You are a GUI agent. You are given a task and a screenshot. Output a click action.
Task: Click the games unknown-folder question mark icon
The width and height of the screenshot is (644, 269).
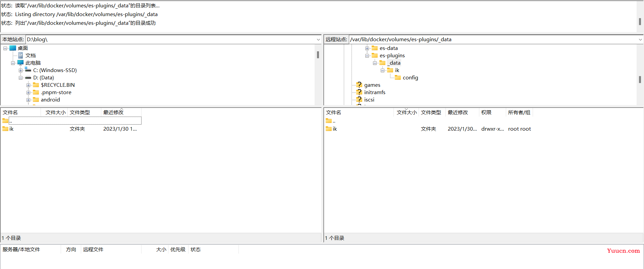point(359,85)
